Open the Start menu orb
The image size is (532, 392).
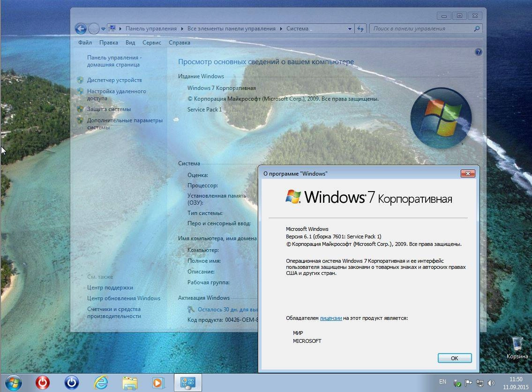[x=14, y=383]
